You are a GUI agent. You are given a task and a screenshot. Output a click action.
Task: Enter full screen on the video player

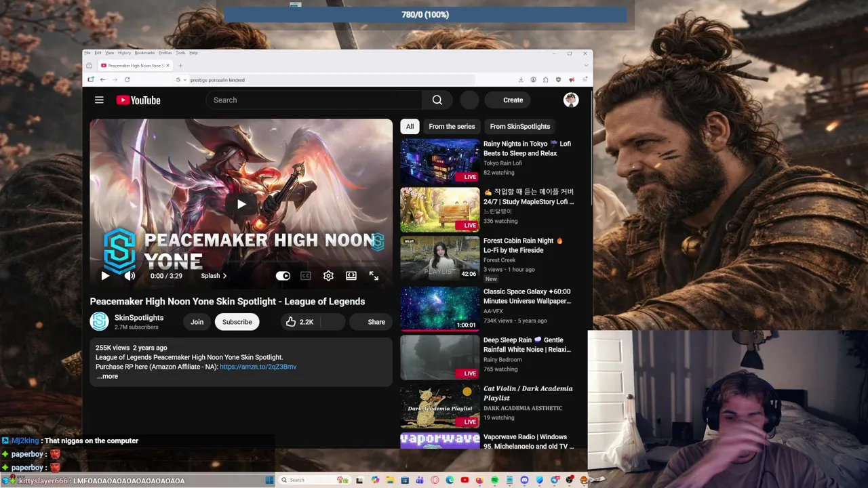pos(374,276)
